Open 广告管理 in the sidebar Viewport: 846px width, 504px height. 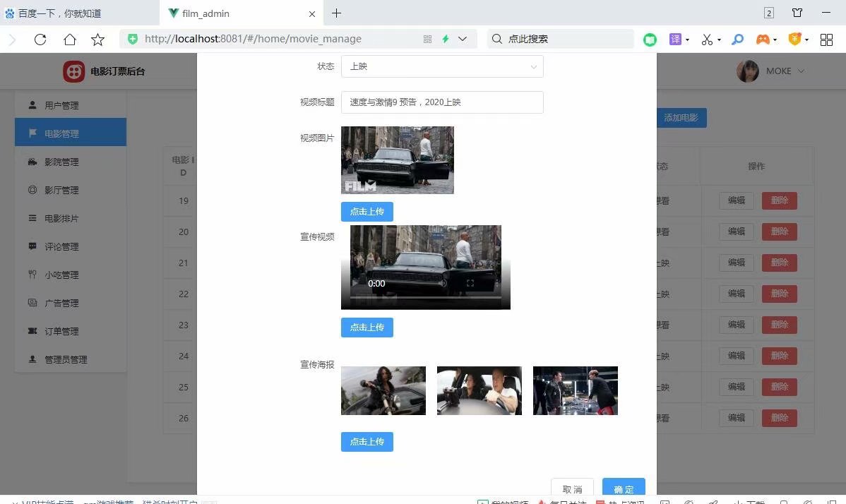coord(71,303)
